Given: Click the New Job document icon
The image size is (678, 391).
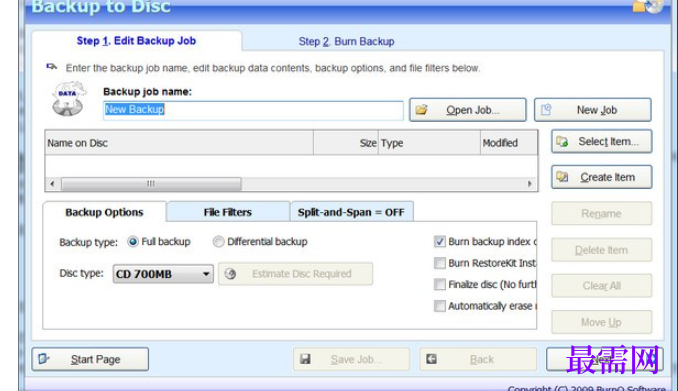Looking at the screenshot, I should click(546, 110).
